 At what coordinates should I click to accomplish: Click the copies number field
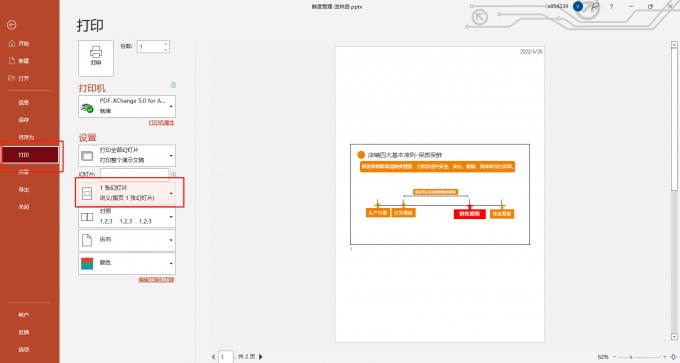(x=150, y=47)
